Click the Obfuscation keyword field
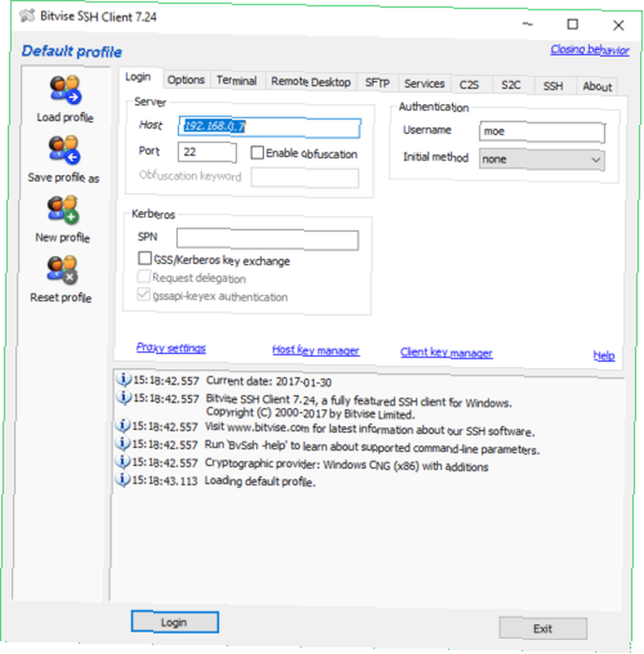This screenshot has width=644, height=654. coord(305,178)
